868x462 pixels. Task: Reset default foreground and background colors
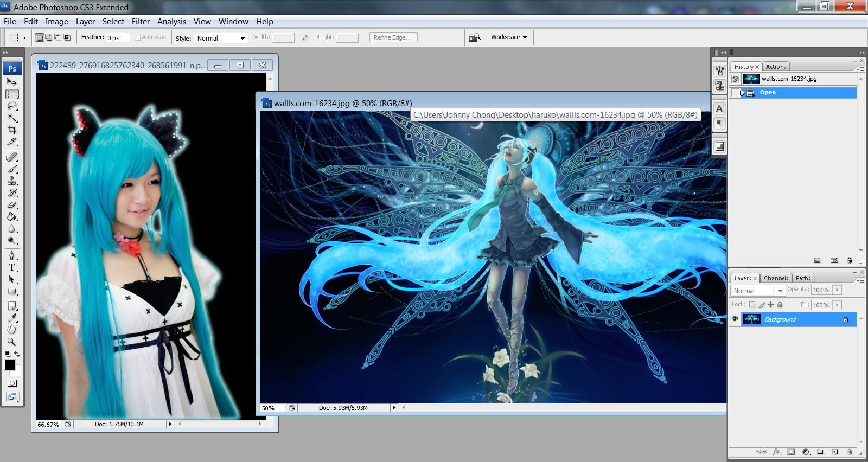pyautogui.click(x=8, y=354)
